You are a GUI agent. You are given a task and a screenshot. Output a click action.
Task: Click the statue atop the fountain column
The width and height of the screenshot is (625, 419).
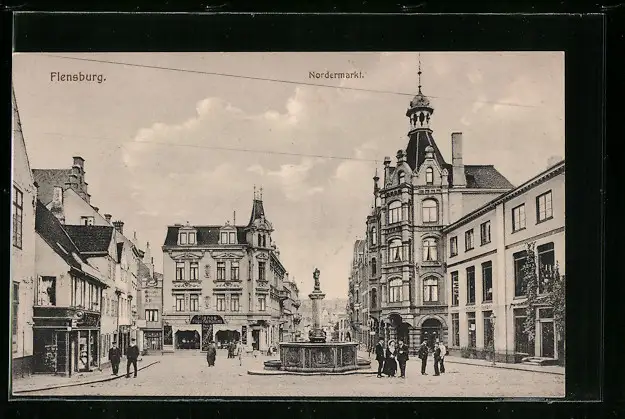[x=316, y=279]
